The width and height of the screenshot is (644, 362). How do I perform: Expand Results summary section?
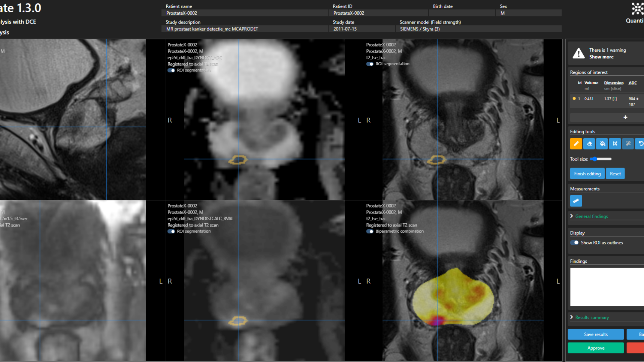click(x=592, y=317)
